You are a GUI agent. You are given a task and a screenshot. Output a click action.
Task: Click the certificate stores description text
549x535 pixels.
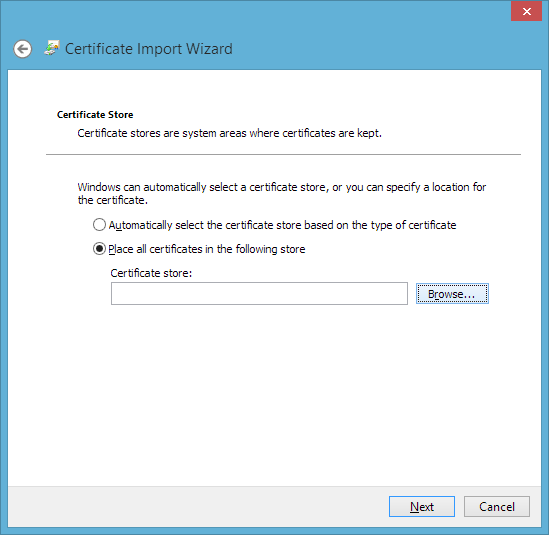(229, 133)
